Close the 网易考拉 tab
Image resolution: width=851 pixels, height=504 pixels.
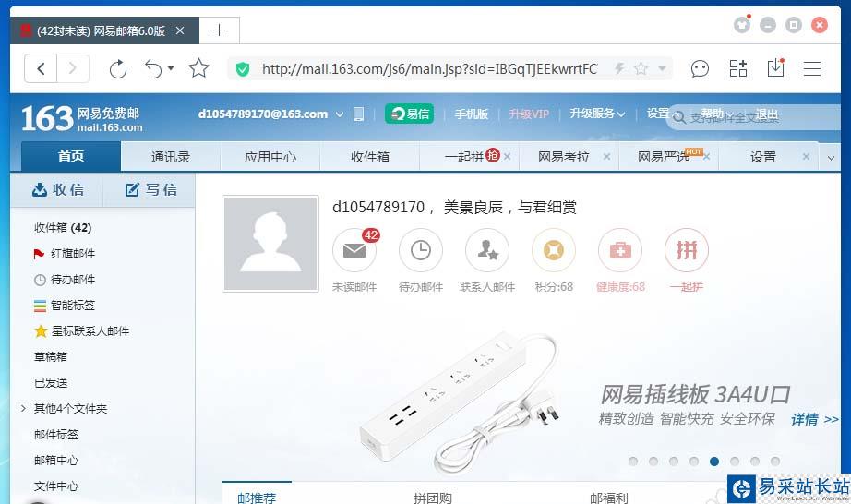pyautogui.click(x=606, y=156)
